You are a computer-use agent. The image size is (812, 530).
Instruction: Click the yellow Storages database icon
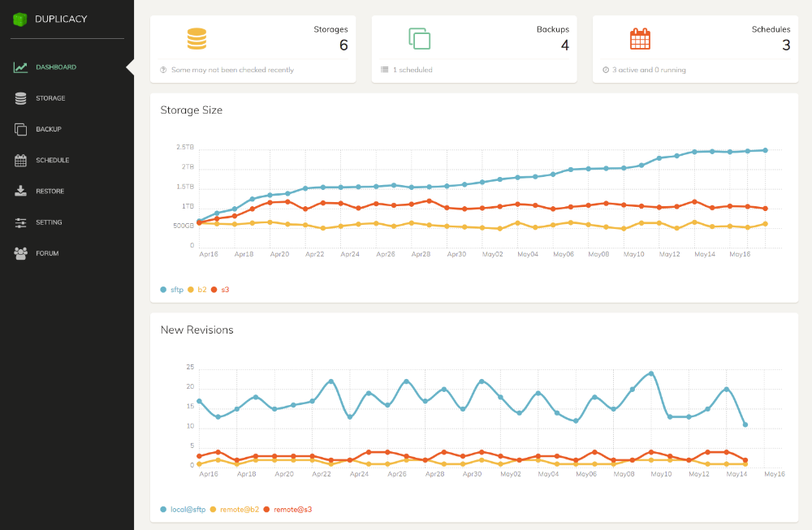pos(197,39)
